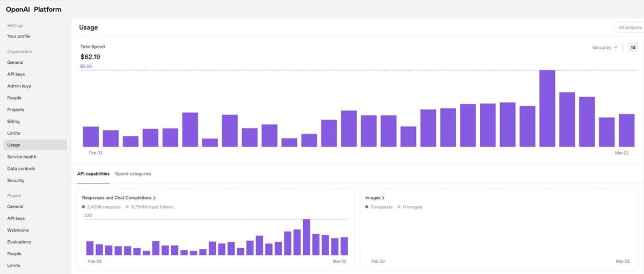Open the Group by dropdown
Image resolution: width=644 pixels, height=274 pixels.
pos(605,47)
